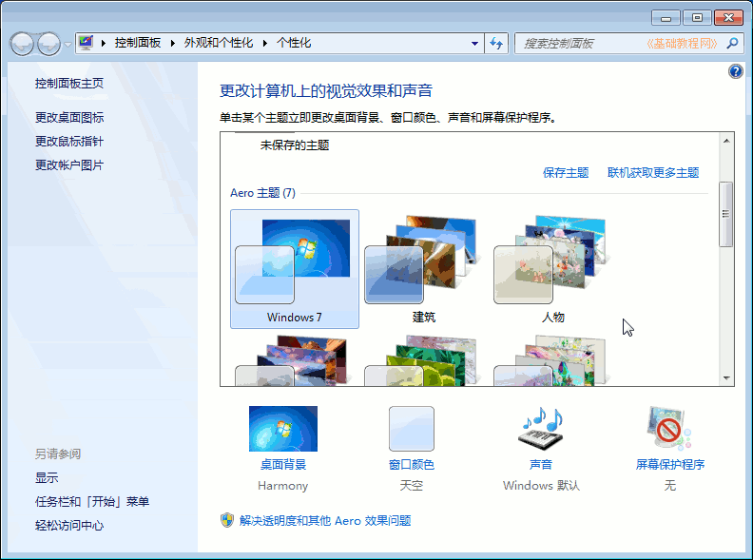Expand arrow after 控制面板 breadcrumb
Image resolution: width=753 pixels, height=560 pixels.
point(172,43)
